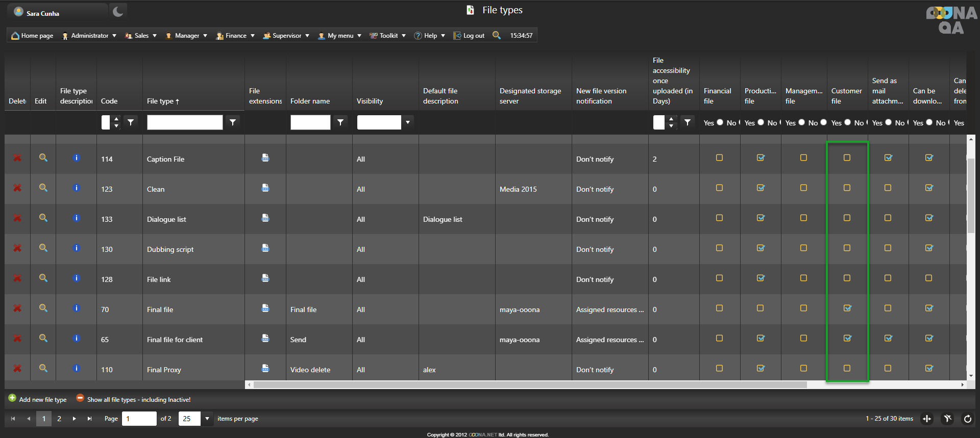980x438 pixels.
Task: Open the Finance menu
Action: 235,36
